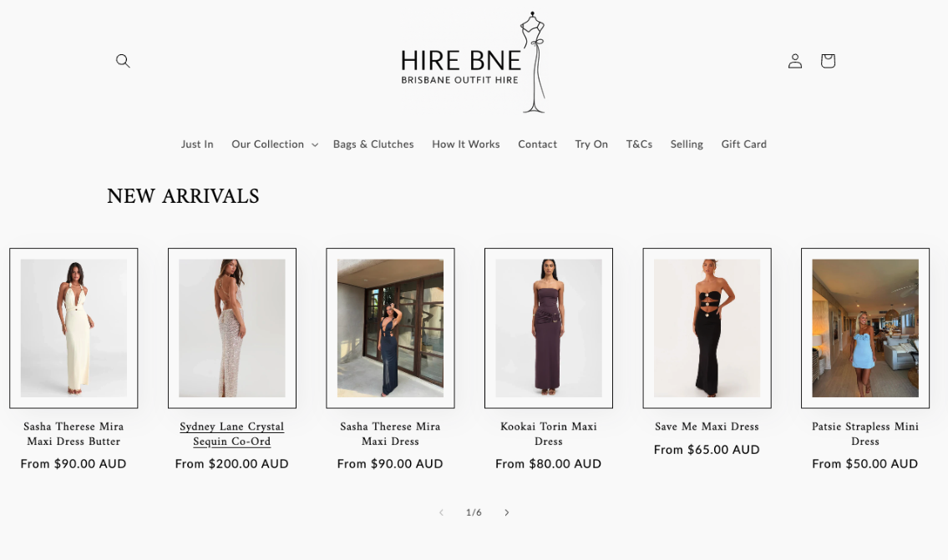Select the cream butter maxi dress photo

click(74, 328)
